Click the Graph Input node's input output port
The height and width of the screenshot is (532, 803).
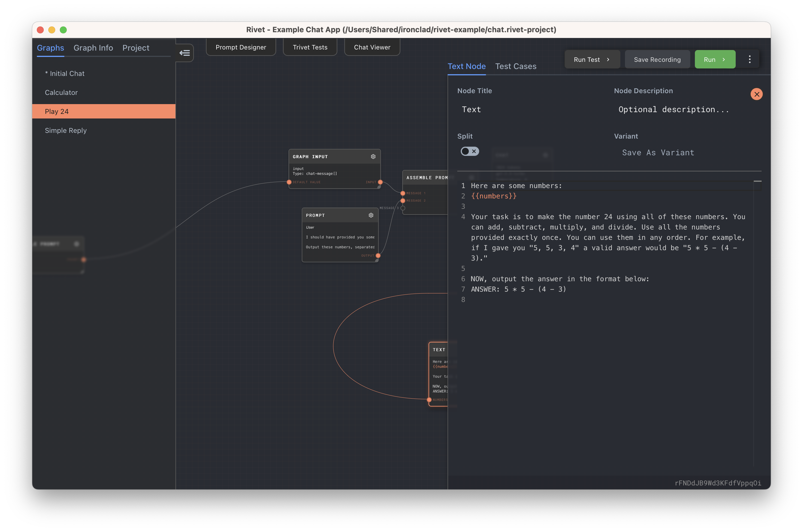[380, 182]
